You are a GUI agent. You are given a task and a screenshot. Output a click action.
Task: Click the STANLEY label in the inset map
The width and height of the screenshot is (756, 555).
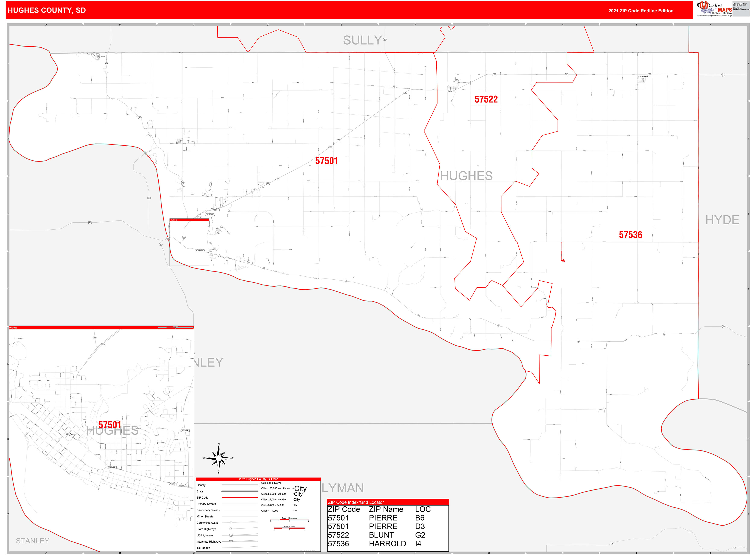pos(33,540)
